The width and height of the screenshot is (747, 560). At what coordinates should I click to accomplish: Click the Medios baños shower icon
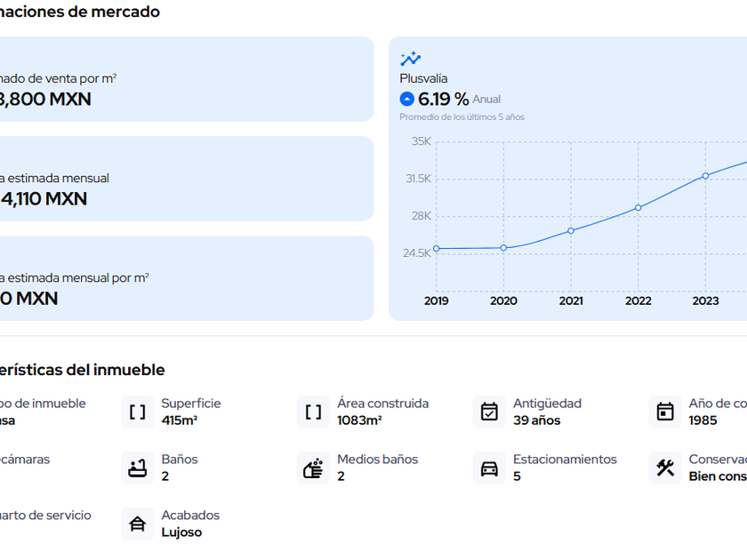(x=313, y=468)
